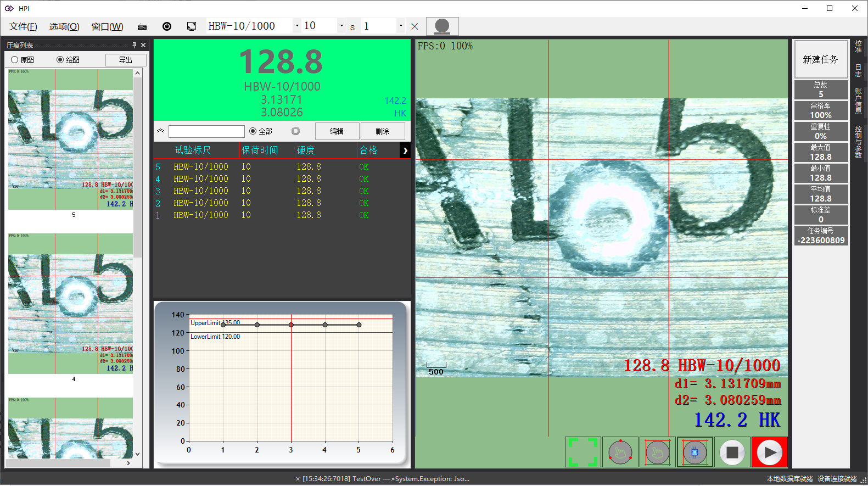Screen dimensions: 868x486
Task: Expand the table columns chevron arrow
Action: point(405,150)
